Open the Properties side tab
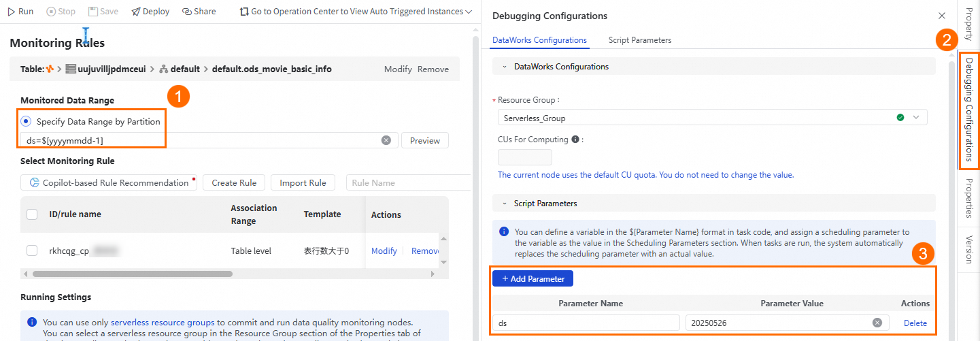This screenshot has height=341, width=980. point(969,198)
